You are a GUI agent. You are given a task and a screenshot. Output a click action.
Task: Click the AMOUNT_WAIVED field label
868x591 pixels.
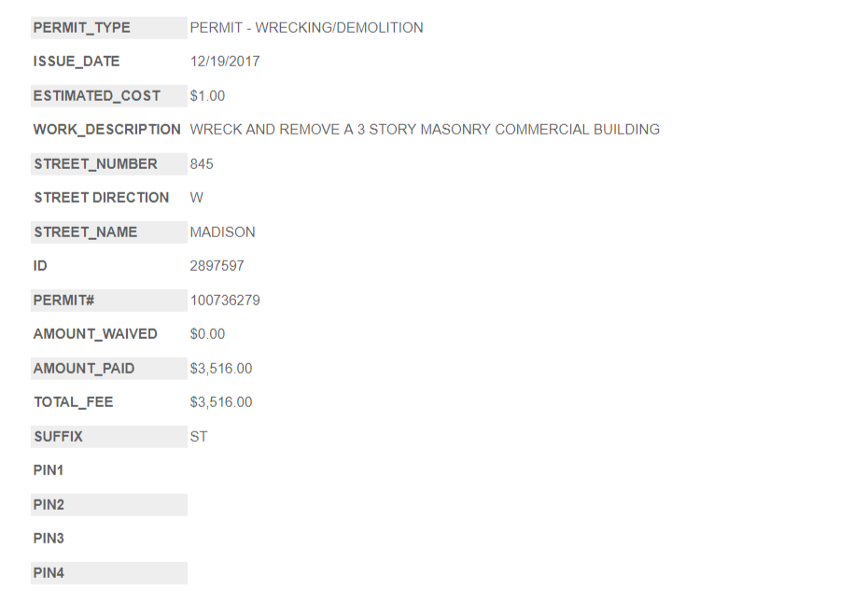(95, 334)
